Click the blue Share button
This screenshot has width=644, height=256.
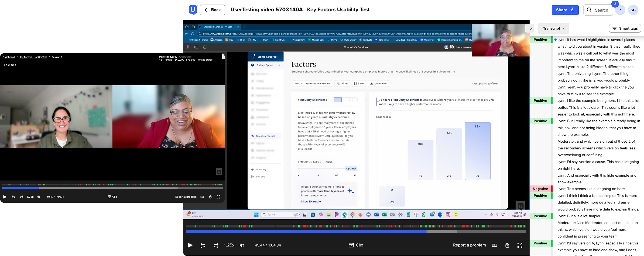pos(565,10)
